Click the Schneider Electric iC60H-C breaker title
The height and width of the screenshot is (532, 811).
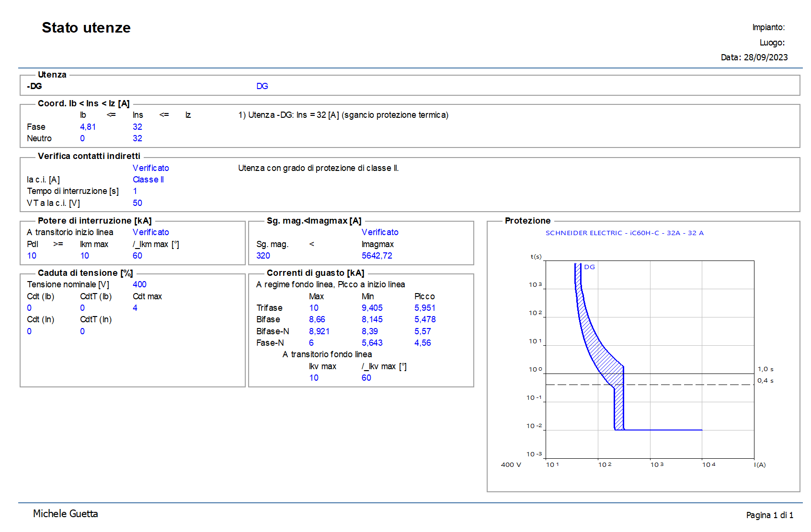tap(624, 233)
